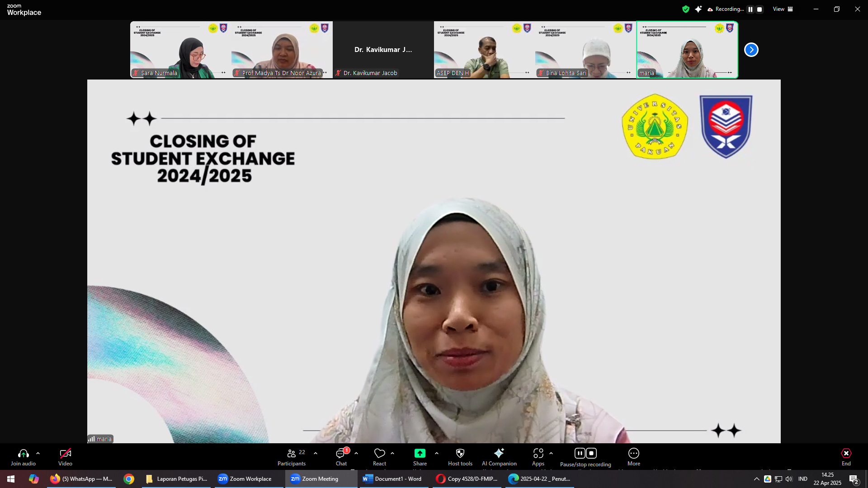This screenshot has height=488, width=868.
Task: Open the Chat panel
Action: (x=341, y=457)
